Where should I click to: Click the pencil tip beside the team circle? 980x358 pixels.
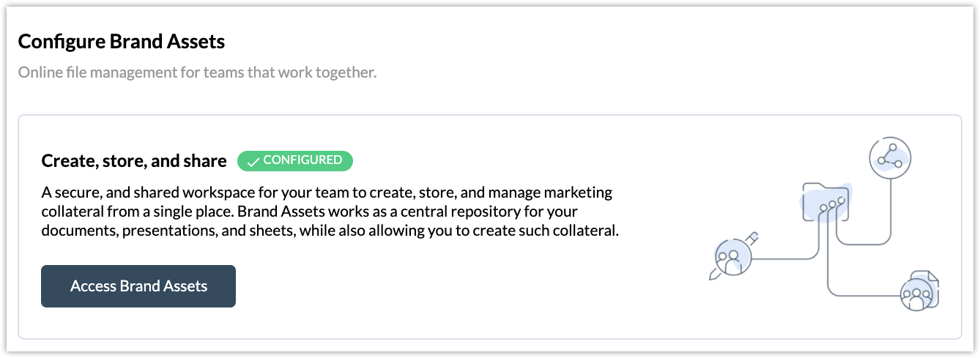coord(713,275)
